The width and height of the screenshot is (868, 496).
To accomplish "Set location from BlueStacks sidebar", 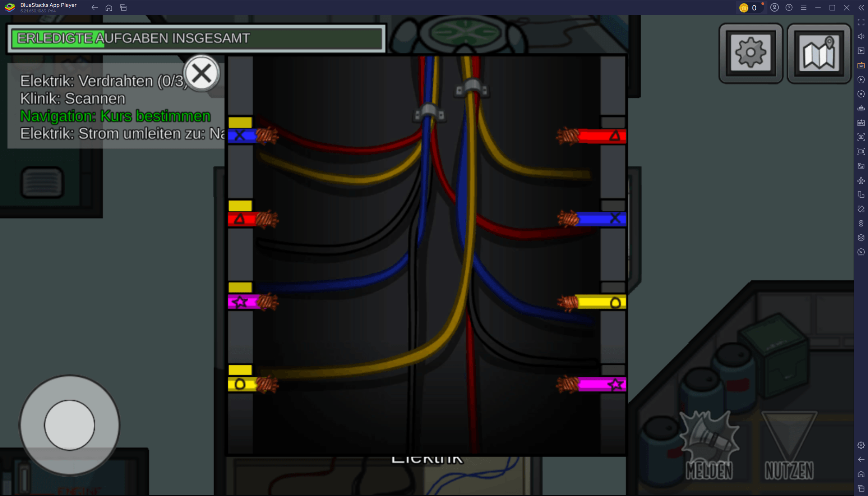I will (x=861, y=223).
